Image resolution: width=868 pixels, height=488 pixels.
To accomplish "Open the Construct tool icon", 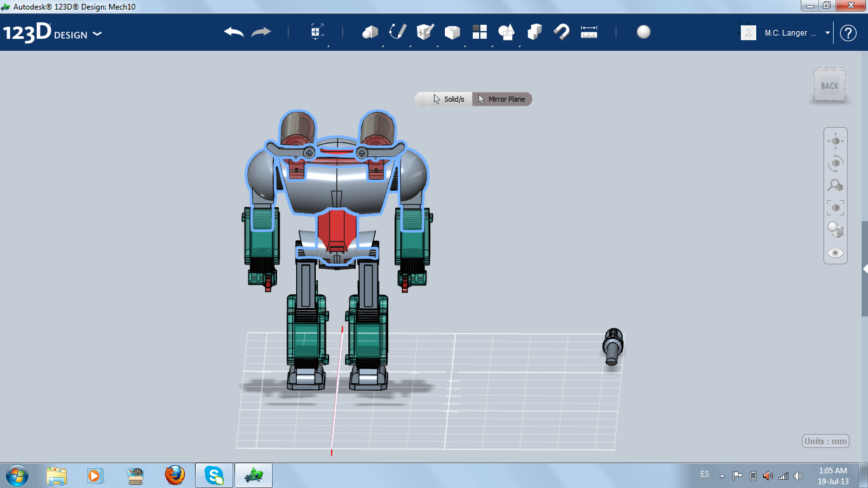I will pyautogui.click(x=424, y=32).
